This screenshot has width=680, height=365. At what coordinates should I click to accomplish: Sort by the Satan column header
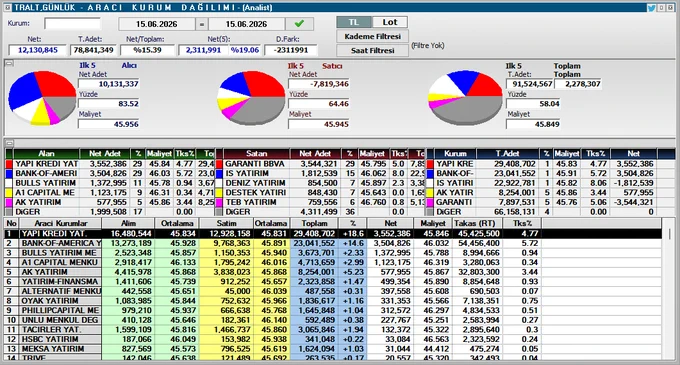coord(256,153)
